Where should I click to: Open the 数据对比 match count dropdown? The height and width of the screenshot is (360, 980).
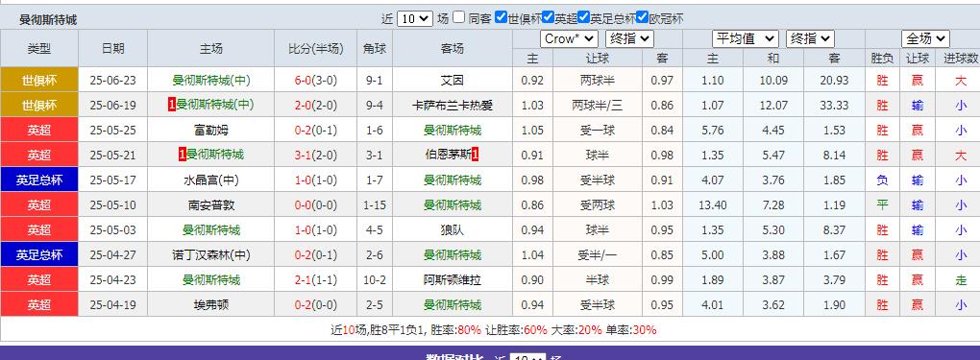[x=528, y=359]
